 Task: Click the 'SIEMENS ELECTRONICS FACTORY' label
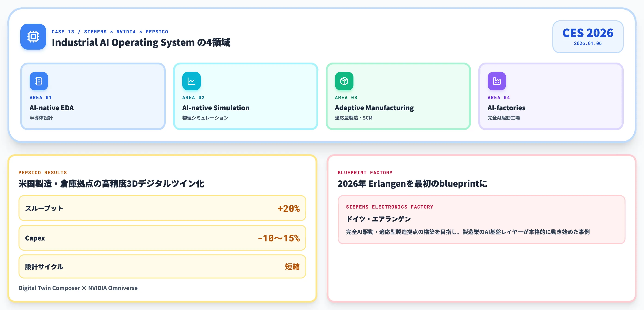(x=390, y=207)
